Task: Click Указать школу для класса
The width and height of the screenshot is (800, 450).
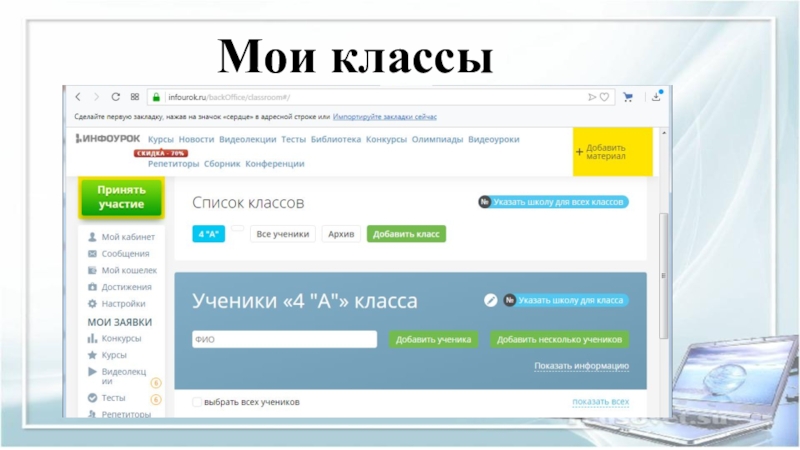Action: coord(566,301)
